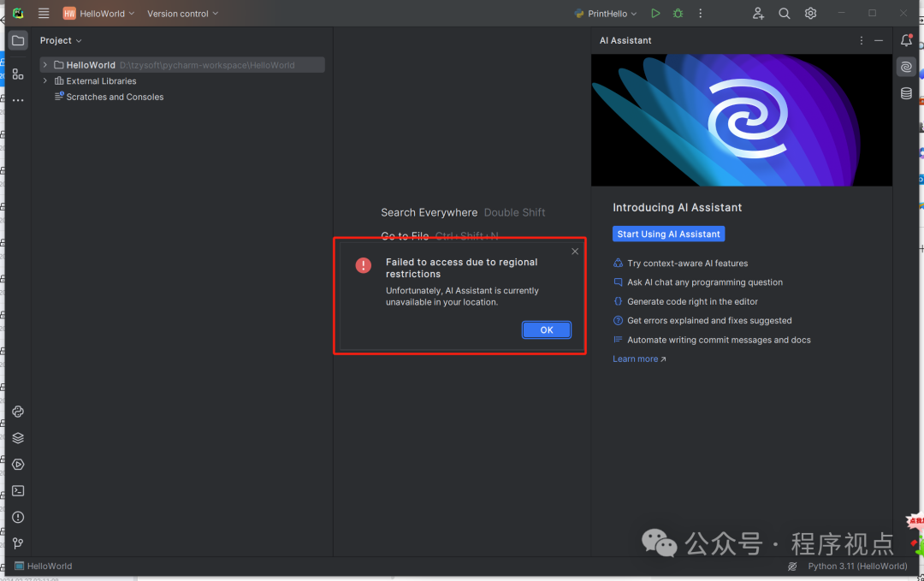The width and height of the screenshot is (924, 581).
Task: Hide the AI Assistant panel
Action: (879, 40)
